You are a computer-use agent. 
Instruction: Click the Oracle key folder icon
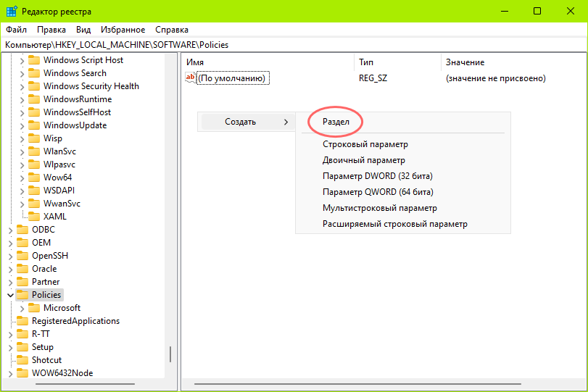pos(22,269)
